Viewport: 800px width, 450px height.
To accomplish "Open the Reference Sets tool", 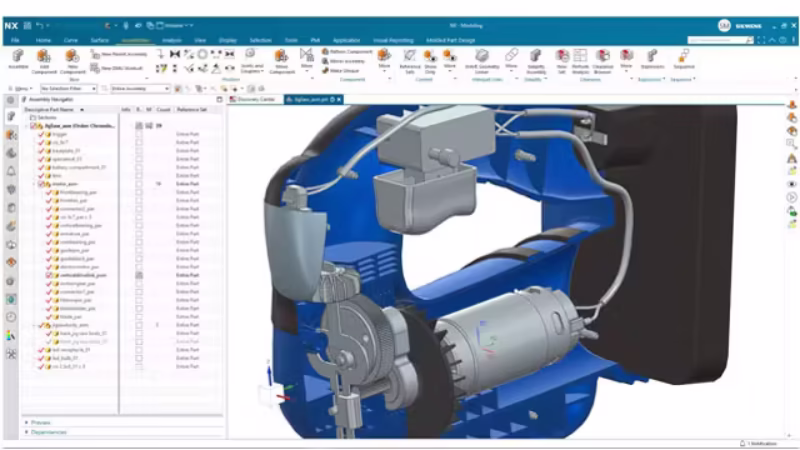I will [x=410, y=58].
